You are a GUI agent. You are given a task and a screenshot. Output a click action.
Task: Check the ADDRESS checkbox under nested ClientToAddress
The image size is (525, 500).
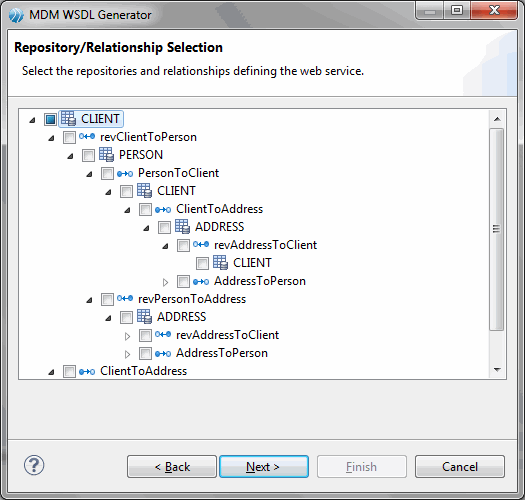pyautogui.click(x=164, y=227)
